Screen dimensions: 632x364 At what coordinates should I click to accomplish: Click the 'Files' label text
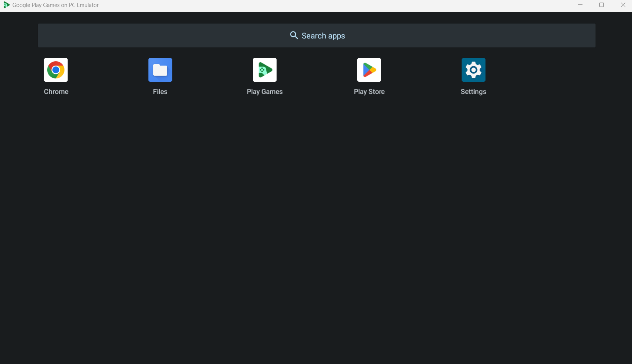160,92
